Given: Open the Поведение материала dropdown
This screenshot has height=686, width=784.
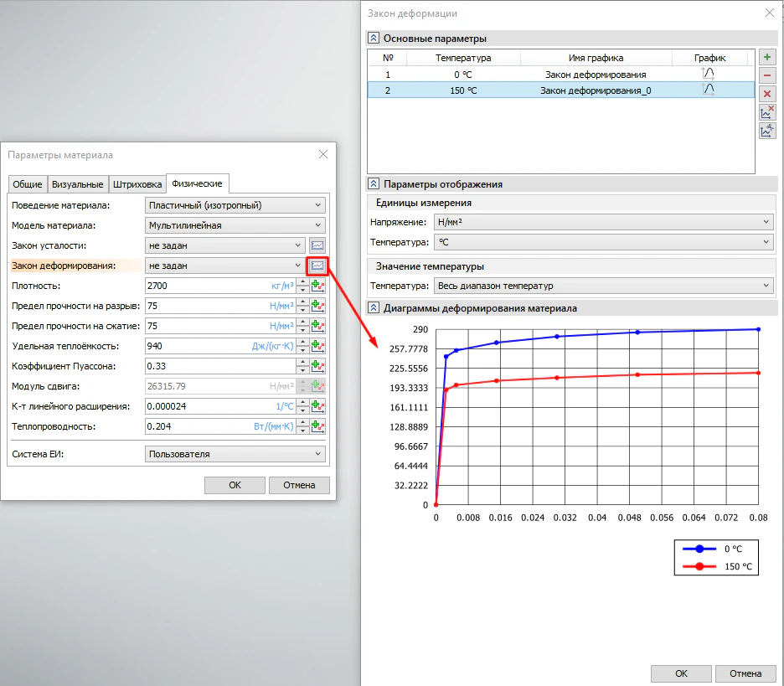Looking at the screenshot, I should point(235,205).
